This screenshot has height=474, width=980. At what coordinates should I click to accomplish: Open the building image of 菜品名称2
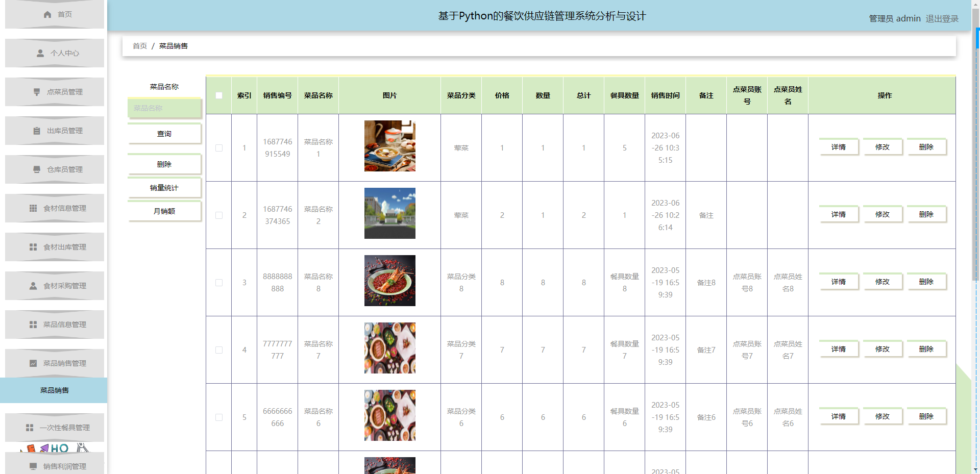coord(390,213)
